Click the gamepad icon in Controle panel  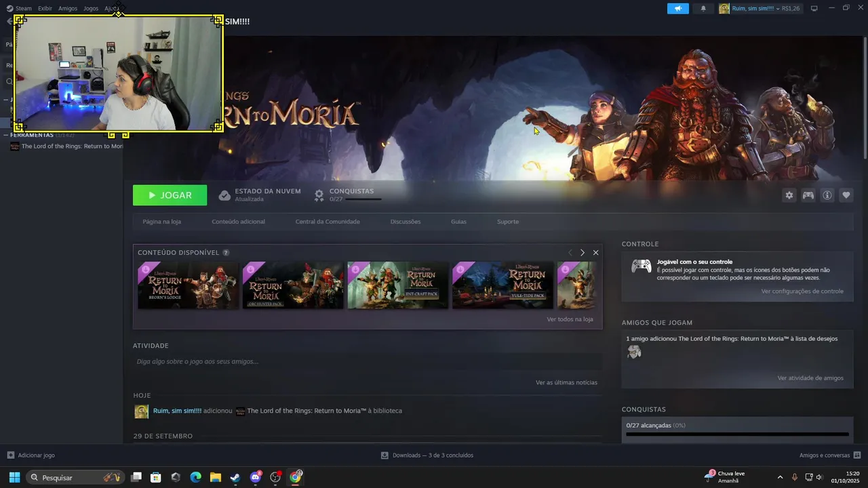[641, 266]
